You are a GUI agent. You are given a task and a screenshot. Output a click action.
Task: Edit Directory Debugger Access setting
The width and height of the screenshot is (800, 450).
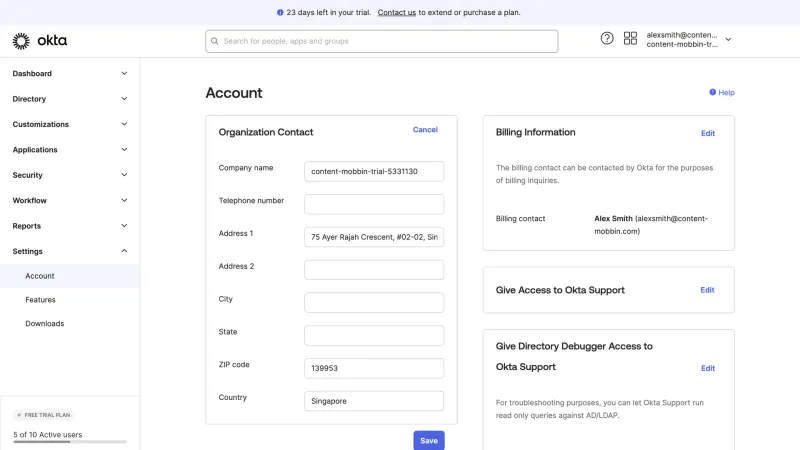click(708, 368)
